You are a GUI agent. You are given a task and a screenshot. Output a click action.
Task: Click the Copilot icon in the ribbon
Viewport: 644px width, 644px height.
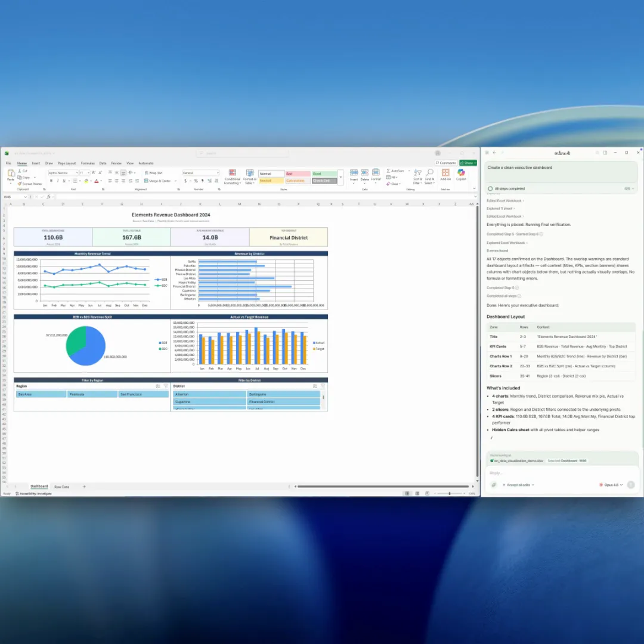461,174
